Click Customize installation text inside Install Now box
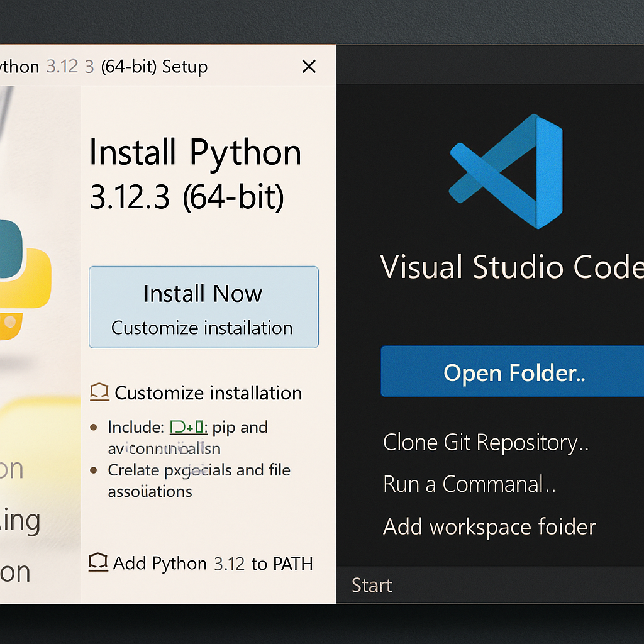 coord(202,328)
